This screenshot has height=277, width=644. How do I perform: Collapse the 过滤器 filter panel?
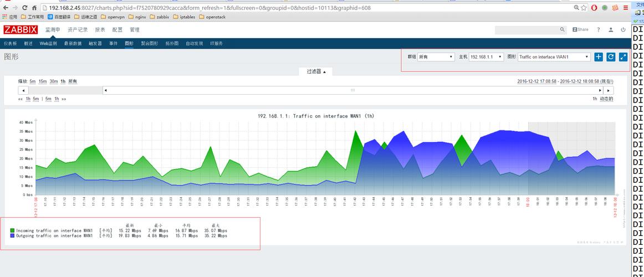[316, 71]
